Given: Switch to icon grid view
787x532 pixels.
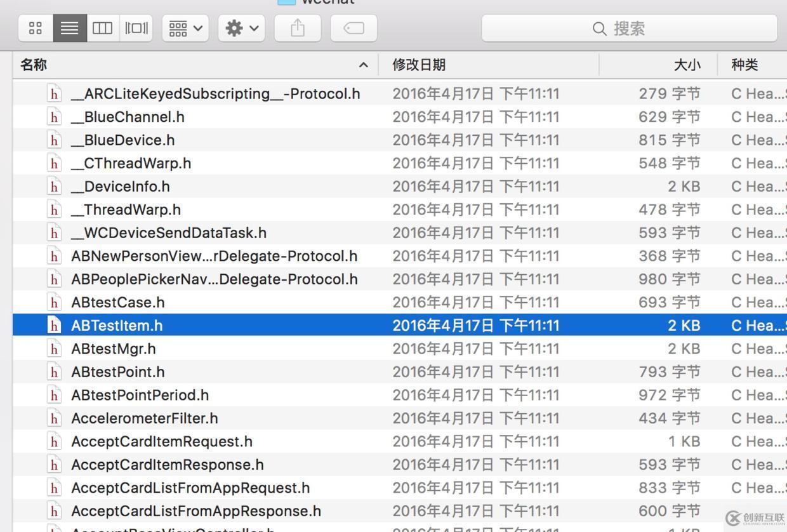Looking at the screenshot, I should (36, 28).
